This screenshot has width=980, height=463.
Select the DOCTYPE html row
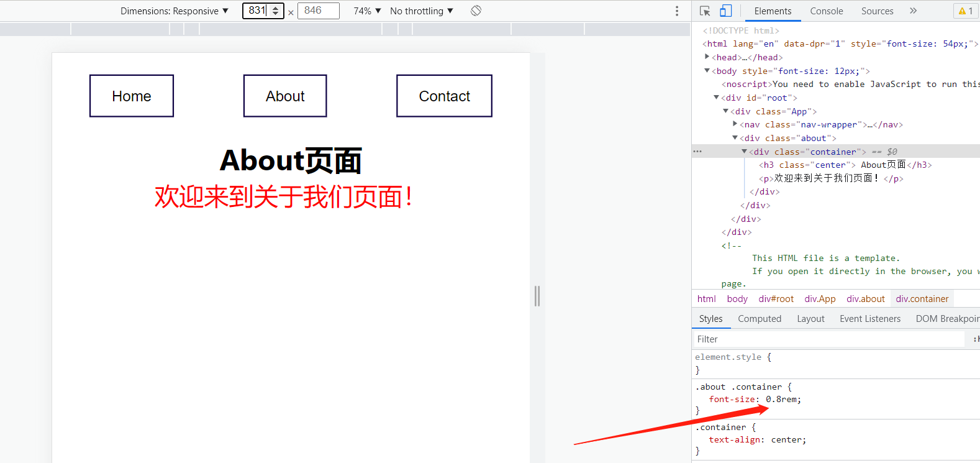(x=740, y=30)
